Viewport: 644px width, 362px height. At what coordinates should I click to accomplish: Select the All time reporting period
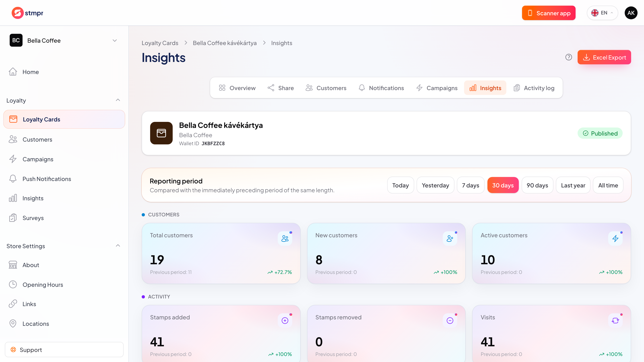(608, 185)
